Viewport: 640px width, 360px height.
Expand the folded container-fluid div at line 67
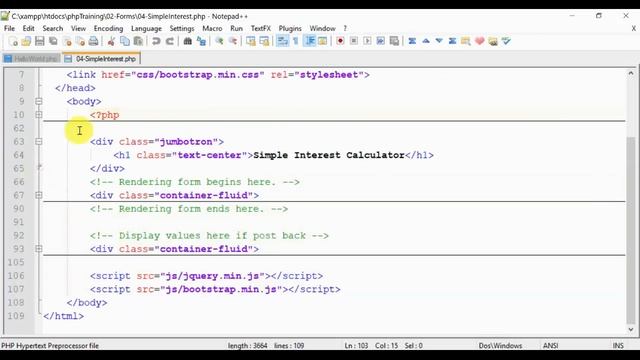pos(38,195)
